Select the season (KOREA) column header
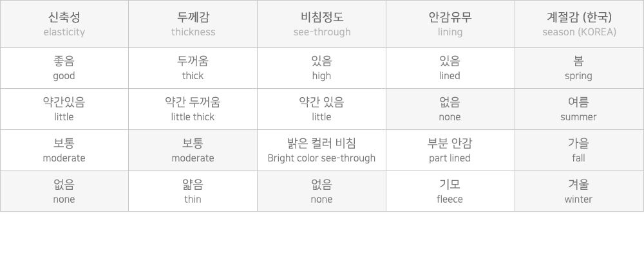The height and width of the screenshot is (276, 644). point(579,24)
